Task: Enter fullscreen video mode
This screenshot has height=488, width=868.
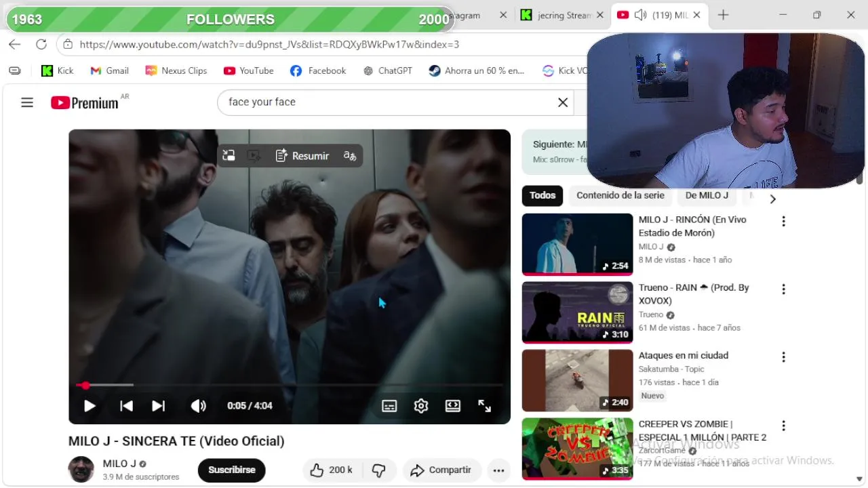Action: pos(484,406)
